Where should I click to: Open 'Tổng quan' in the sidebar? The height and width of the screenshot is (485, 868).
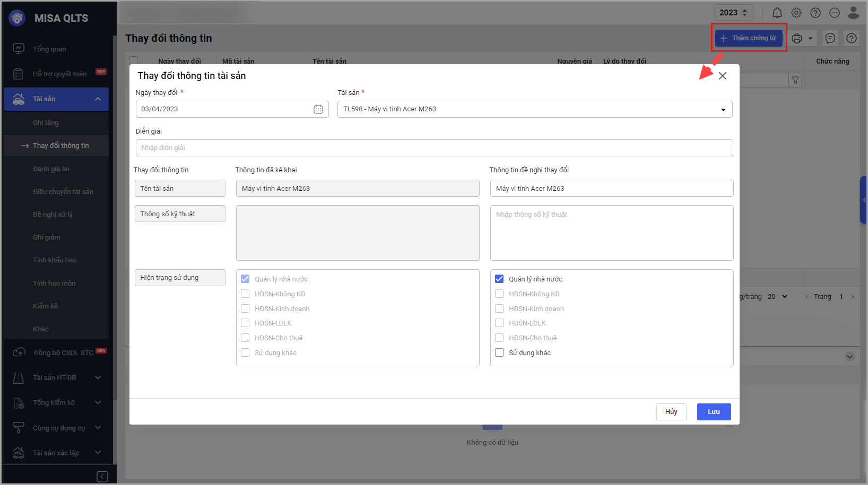coord(49,49)
